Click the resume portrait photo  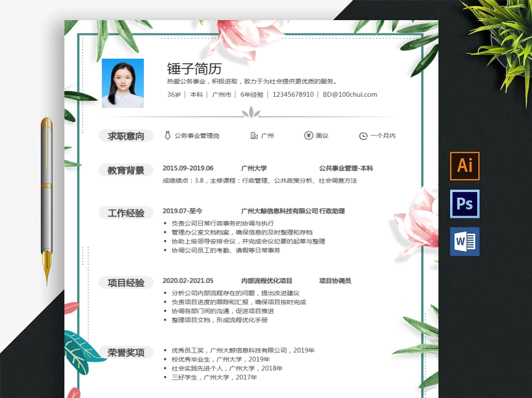click(x=123, y=83)
